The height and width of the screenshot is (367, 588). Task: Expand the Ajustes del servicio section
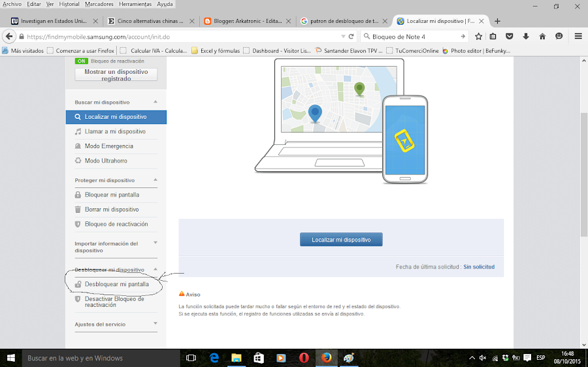pos(155,323)
